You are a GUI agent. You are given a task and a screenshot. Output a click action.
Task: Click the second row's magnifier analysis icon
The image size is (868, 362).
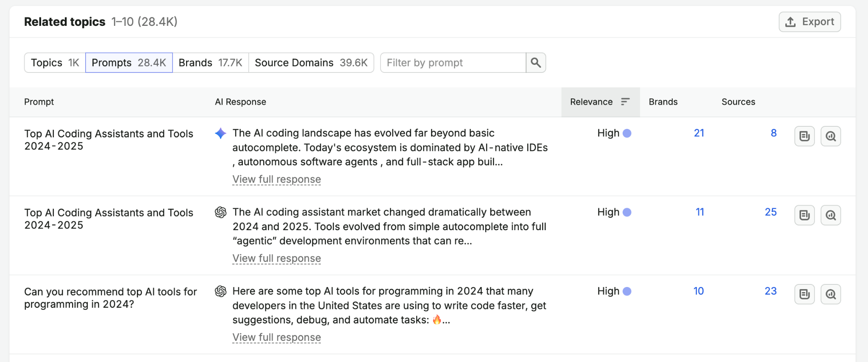click(831, 215)
